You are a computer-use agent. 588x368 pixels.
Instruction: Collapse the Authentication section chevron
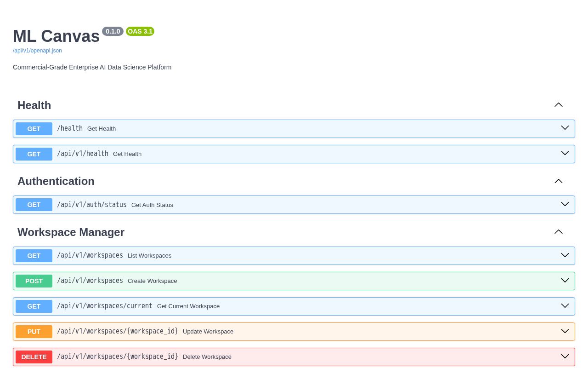tap(559, 181)
